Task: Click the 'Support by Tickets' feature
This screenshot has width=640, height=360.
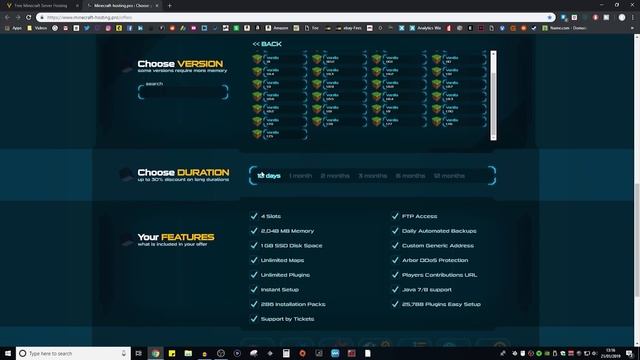Action: click(x=287, y=319)
